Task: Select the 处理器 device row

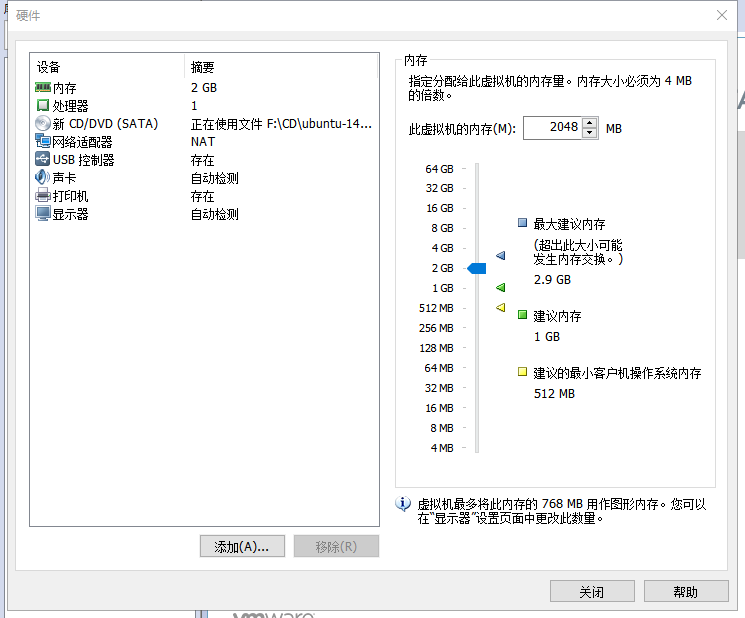Action: pyautogui.click(x=204, y=105)
